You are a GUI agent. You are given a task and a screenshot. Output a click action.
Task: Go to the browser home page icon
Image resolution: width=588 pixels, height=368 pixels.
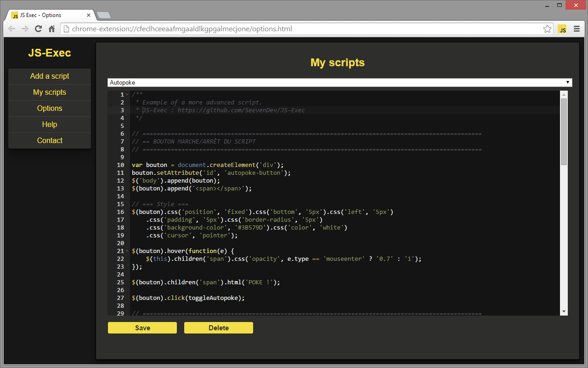[x=52, y=29]
